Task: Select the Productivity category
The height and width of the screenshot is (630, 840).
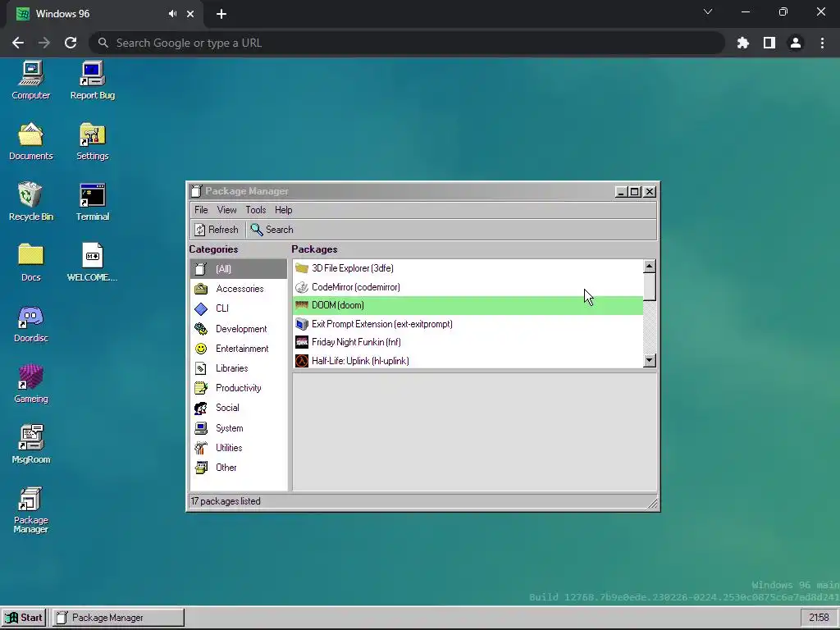Action: pos(239,388)
